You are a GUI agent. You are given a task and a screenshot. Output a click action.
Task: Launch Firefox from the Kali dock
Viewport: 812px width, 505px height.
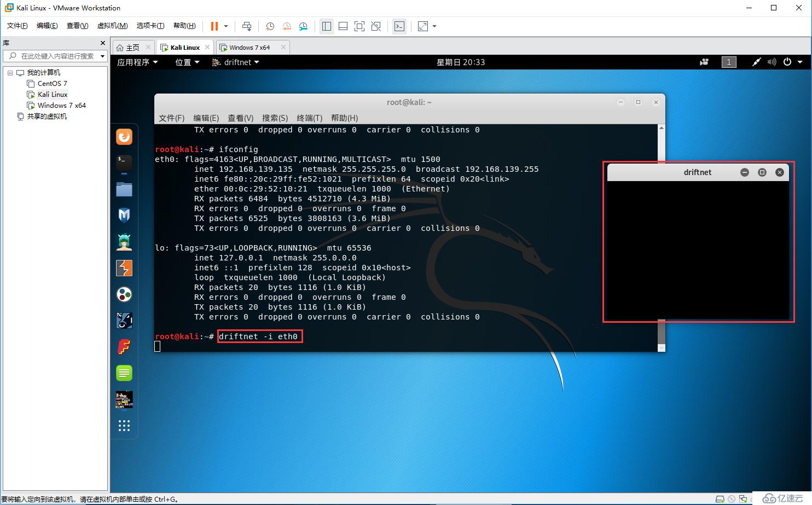(x=124, y=136)
